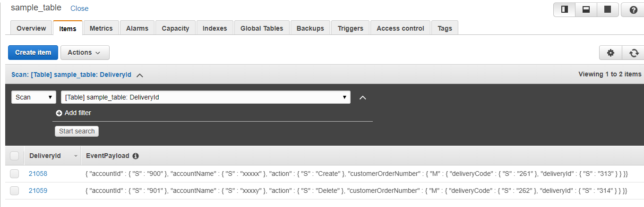Select the full-screen panel layout icon
644x207 pixels.
click(x=608, y=9)
